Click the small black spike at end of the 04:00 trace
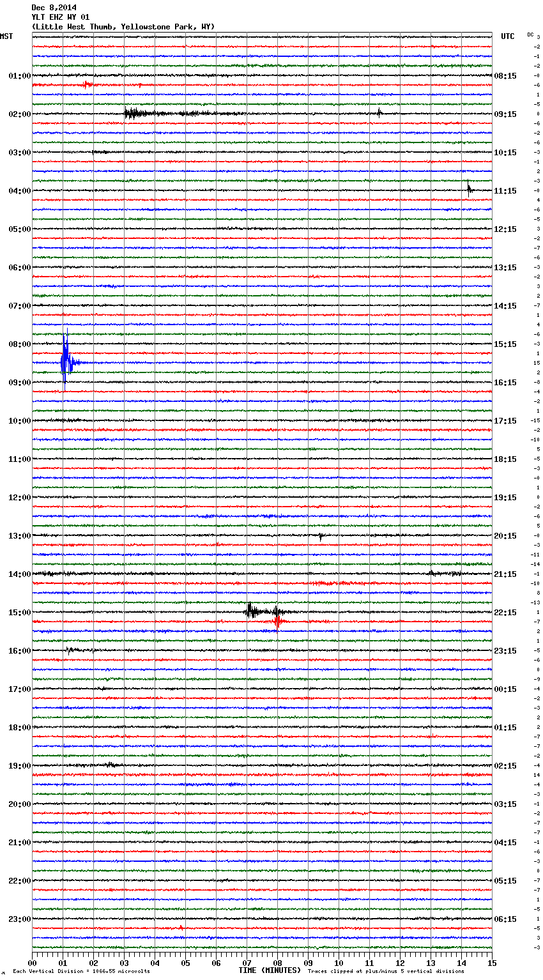 pos(470,188)
